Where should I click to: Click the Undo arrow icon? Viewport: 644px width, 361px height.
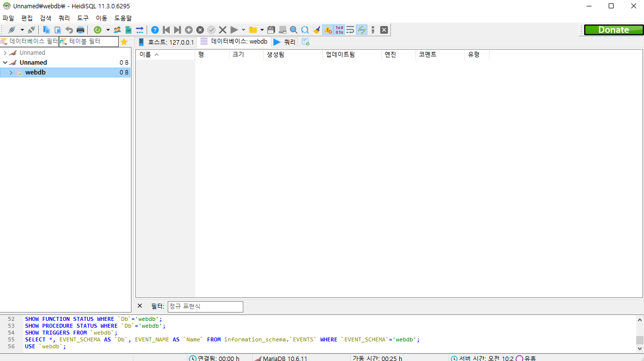tap(69, 30)
